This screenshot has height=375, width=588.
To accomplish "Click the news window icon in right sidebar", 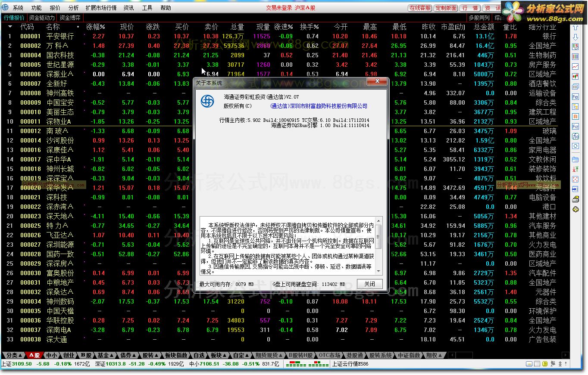I will tap(575, 87).
